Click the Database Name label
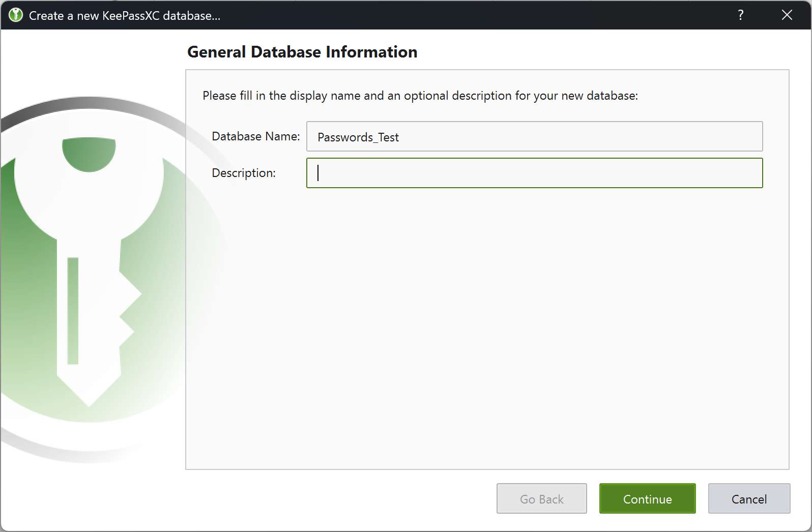This screenshot has height=532, width=812. coord(255,136)
